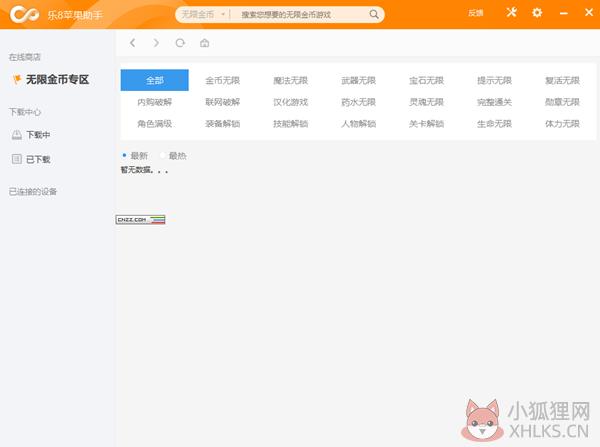The image size is (600, 447).
Task: Select the 装备解锁 category
Action: [223, 124]
